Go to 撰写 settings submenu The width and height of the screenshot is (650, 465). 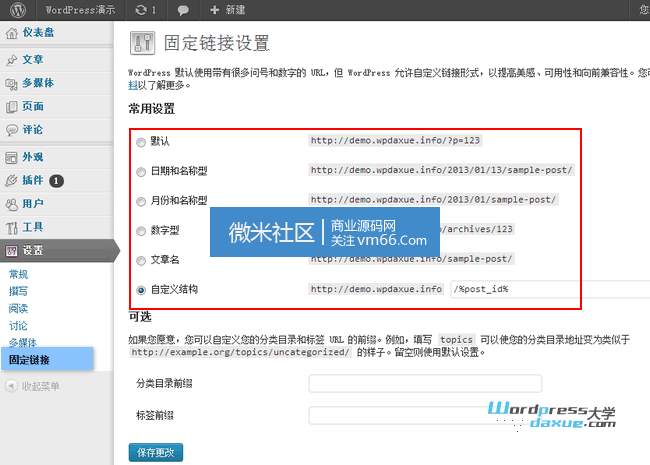coord(18,291)
